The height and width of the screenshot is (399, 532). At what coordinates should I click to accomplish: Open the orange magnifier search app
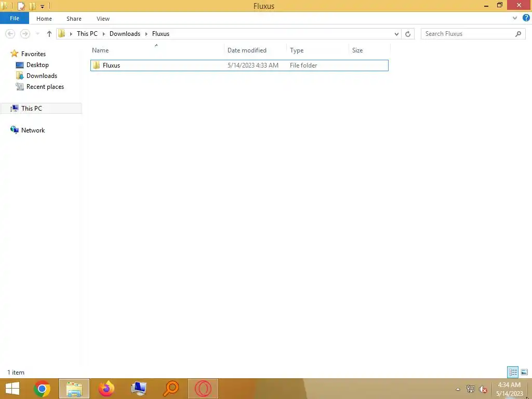(170, 389)
